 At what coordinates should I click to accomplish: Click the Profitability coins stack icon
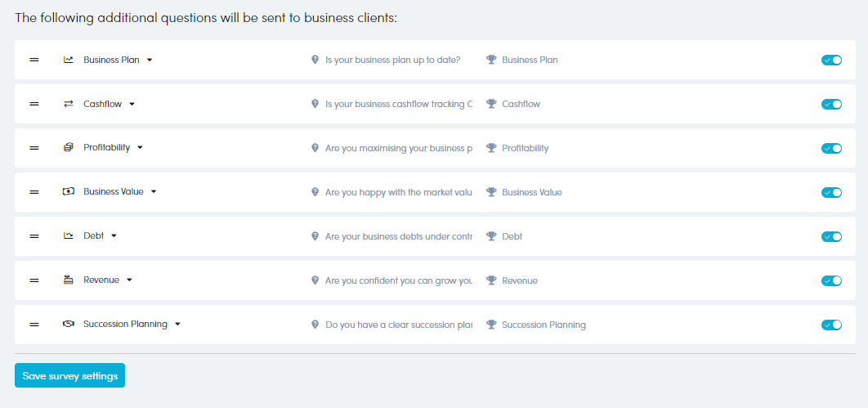(x=69, y=148)
